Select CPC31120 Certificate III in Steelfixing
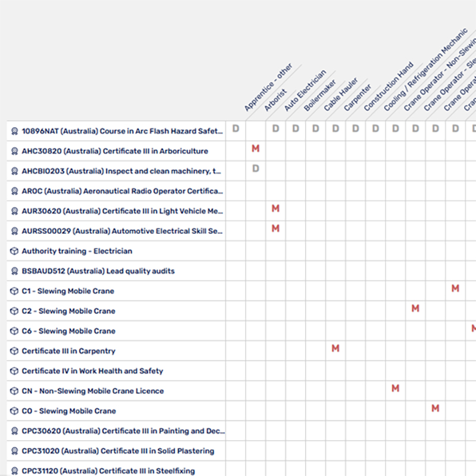The image size is (476, 476). point(108,471)
